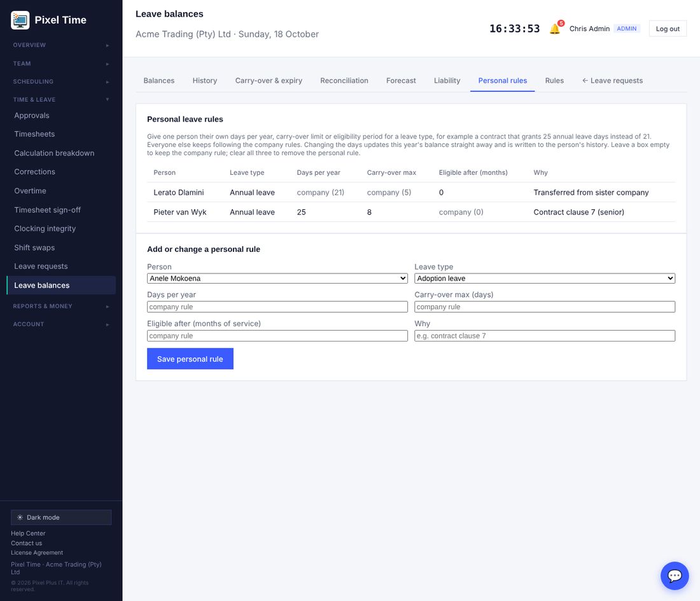Expand the Team sidebar section
Screen dimensions: 700x601
(61, 64)
